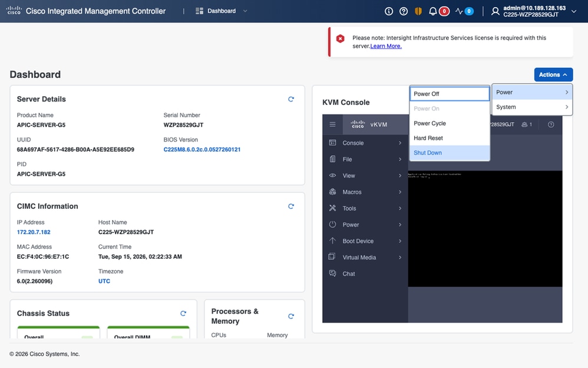
Task: Click the vKVM hamburger menu icon
Action: click(x=333, y=124)
